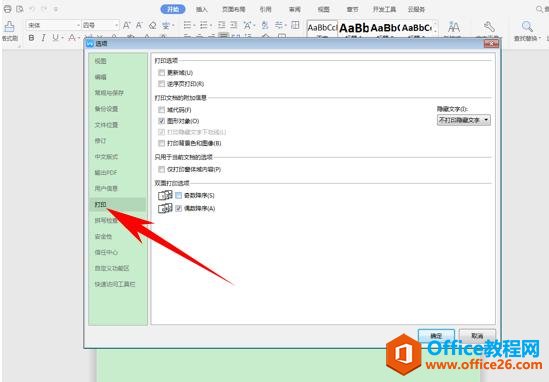Enable the 打印背景色和图像(B) checkbox
This screenshot has height=382, width=549.
pyautogui.click(x=161, y=143)
